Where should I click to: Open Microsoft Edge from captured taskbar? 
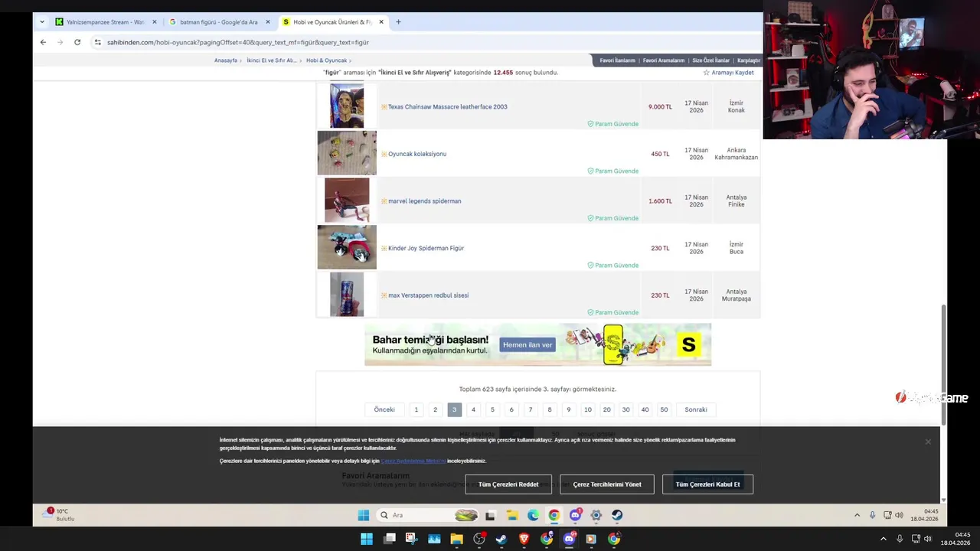533,515
